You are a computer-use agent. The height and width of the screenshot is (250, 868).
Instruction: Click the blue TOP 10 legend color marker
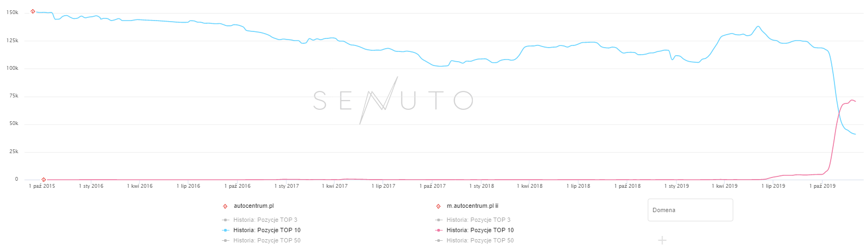[x=225, y=230]
